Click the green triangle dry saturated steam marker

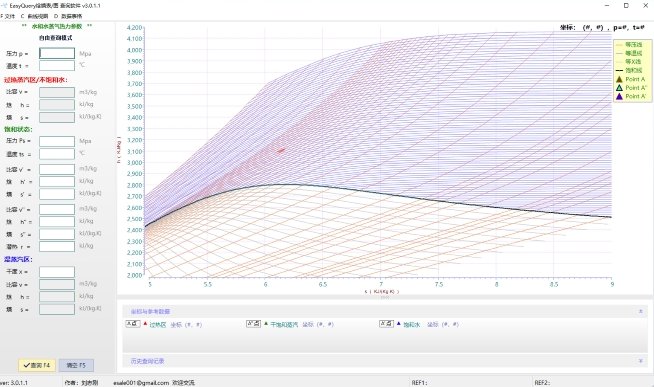(x=266, y=324)
